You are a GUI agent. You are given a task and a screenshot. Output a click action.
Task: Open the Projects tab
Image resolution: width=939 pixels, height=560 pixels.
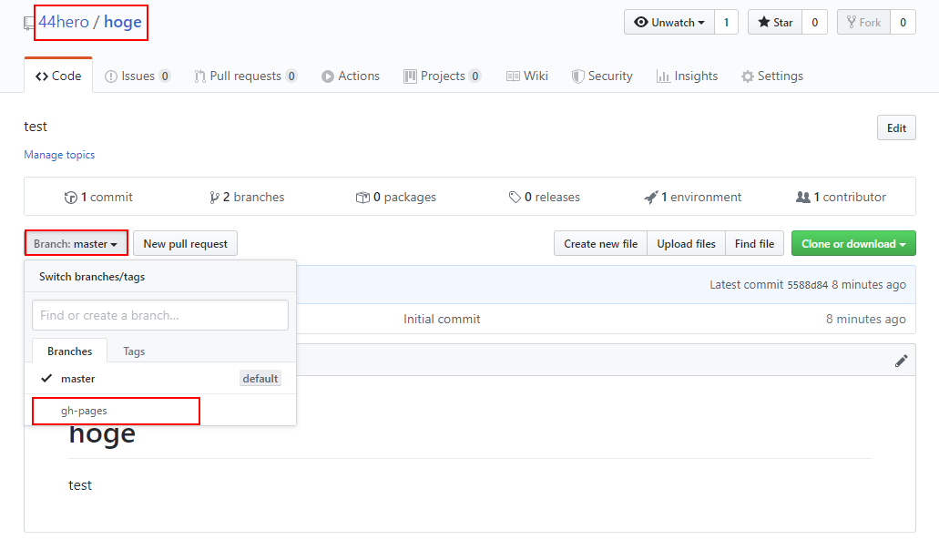click(443, 76)
